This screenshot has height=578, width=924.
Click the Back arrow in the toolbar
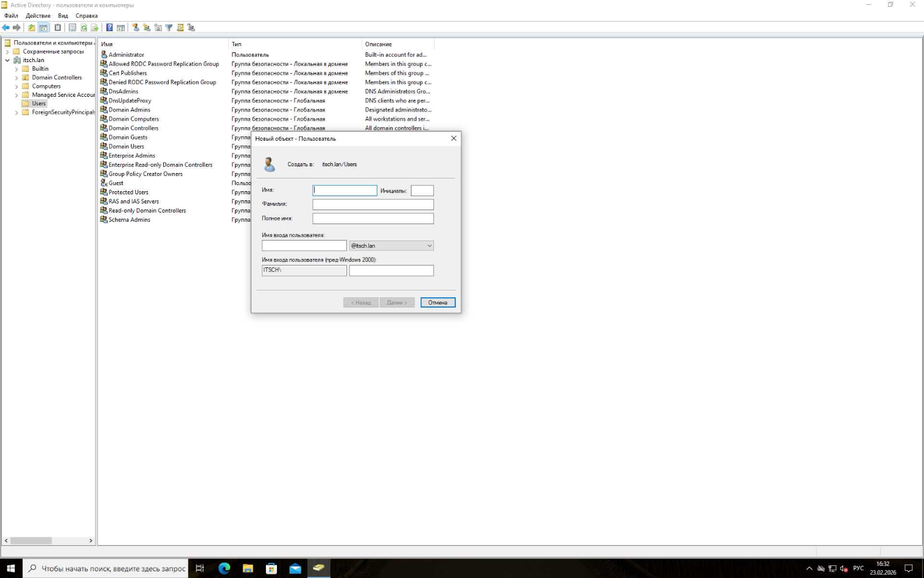click(x=6, y=27)
